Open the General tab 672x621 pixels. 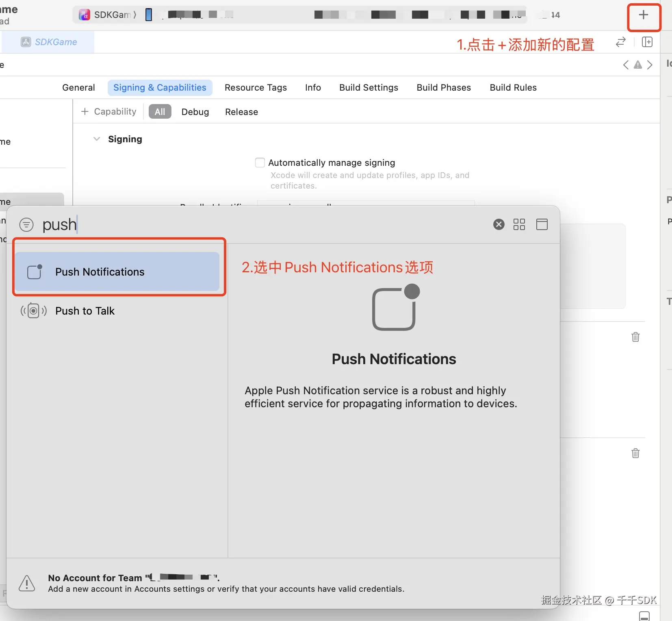tap(78, 88)
